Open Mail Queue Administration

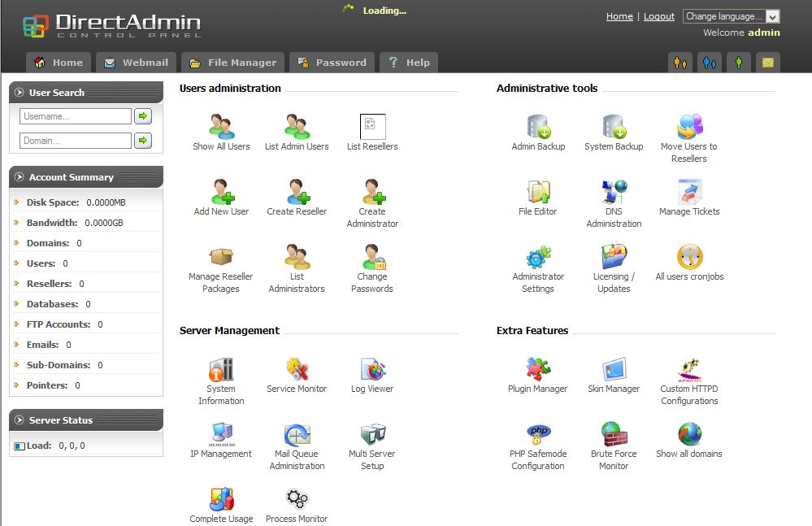point(297,435)
